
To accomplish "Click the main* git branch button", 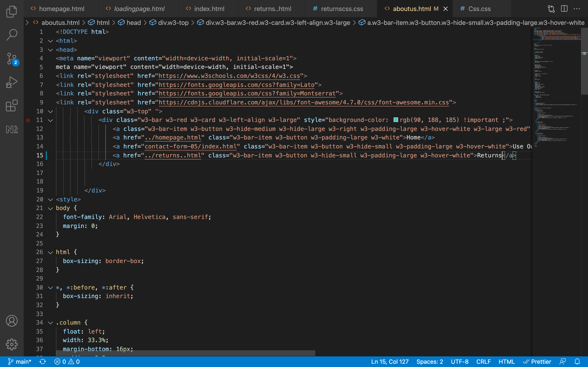I will tap(20, 362).
